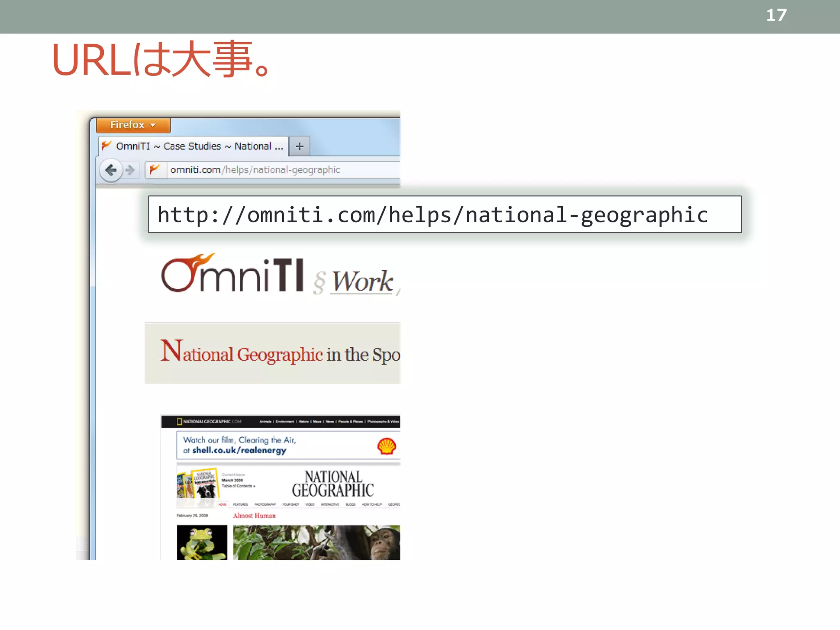
Task: Click the NATIONAL GEOGRAPHIC masthead title
Action: [x=333, y=484]
